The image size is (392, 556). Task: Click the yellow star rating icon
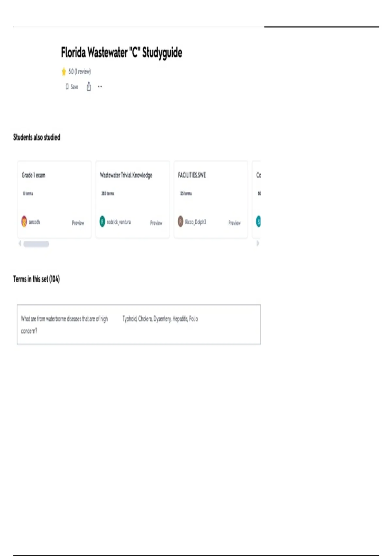(x=64, y=72)
